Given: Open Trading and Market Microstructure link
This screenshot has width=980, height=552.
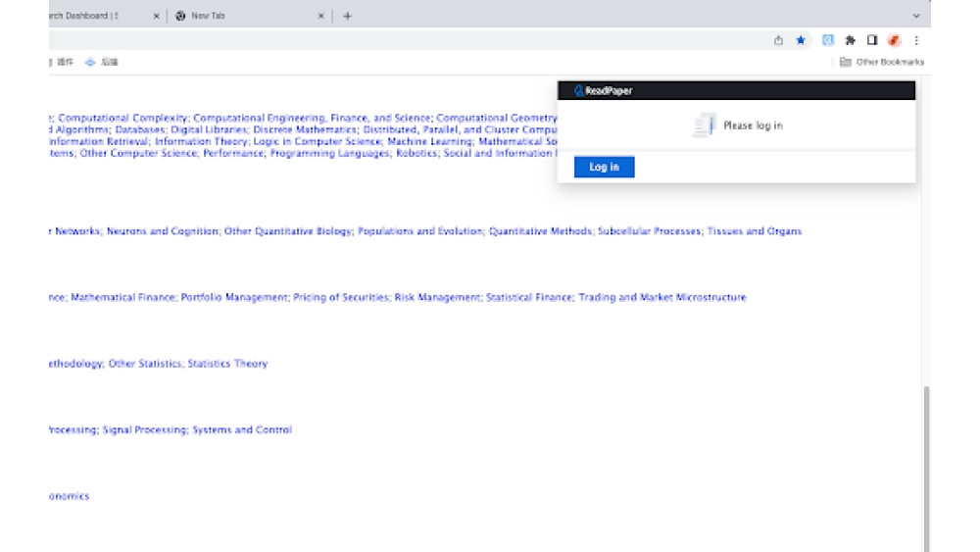Looking at the screenshot, I should tap(662, 297).
